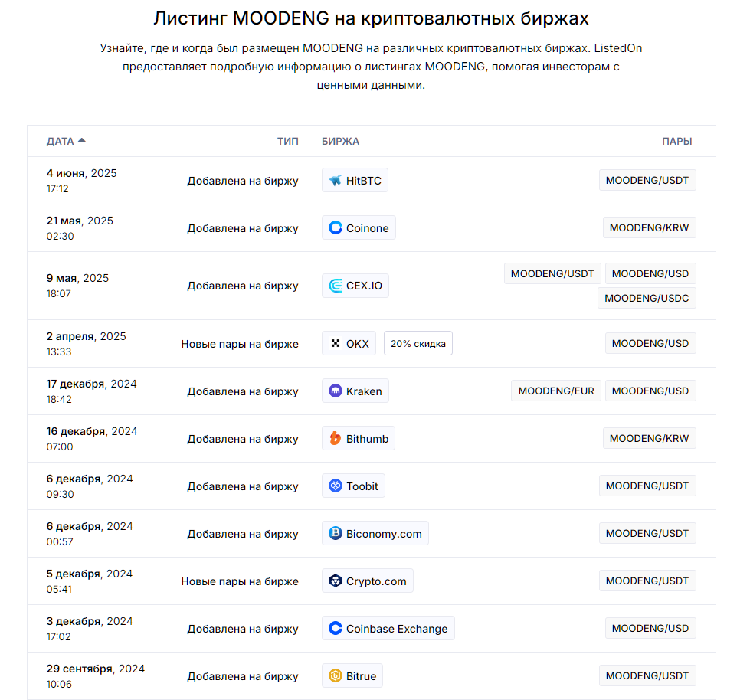Click the OKX logo icon
The width and height of the screenshot is (750, 700).
coord(336,344)
